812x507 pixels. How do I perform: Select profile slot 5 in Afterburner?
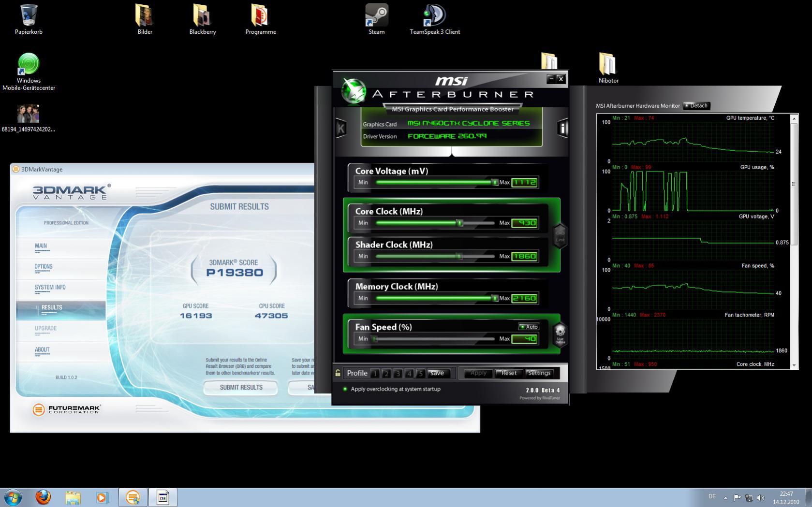[421, 373]
